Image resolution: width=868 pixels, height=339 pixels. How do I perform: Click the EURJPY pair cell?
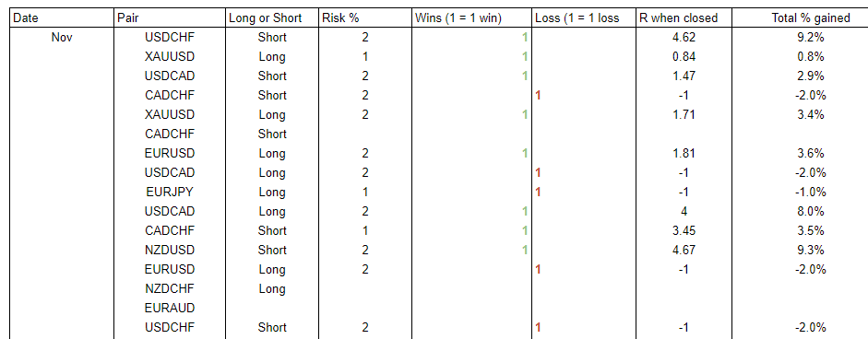170,193
